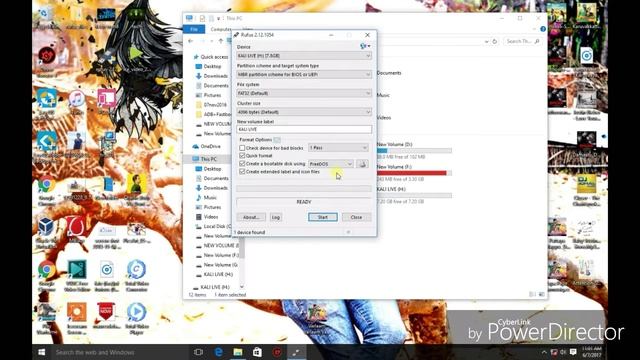Open File Explorer help icon
Image resolution: width=640 pixels, height=360 pixels.
pos(543,29)
